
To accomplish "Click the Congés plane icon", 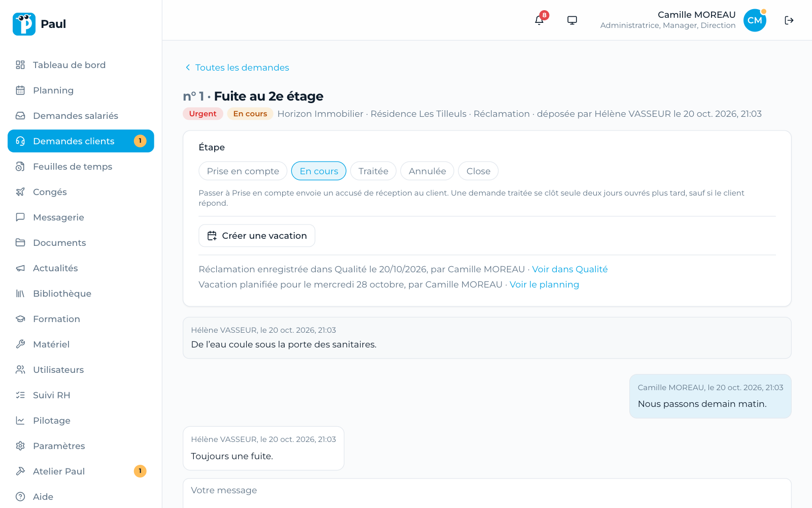I will click(x=20, y=192).
